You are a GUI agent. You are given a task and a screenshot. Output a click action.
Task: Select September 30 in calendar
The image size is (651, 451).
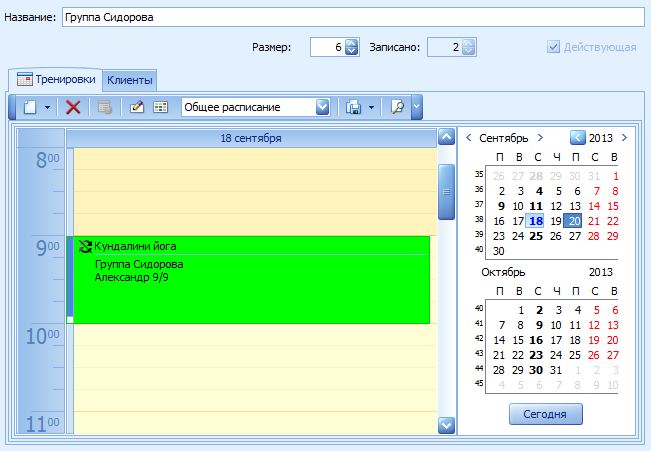click(498, 251)
